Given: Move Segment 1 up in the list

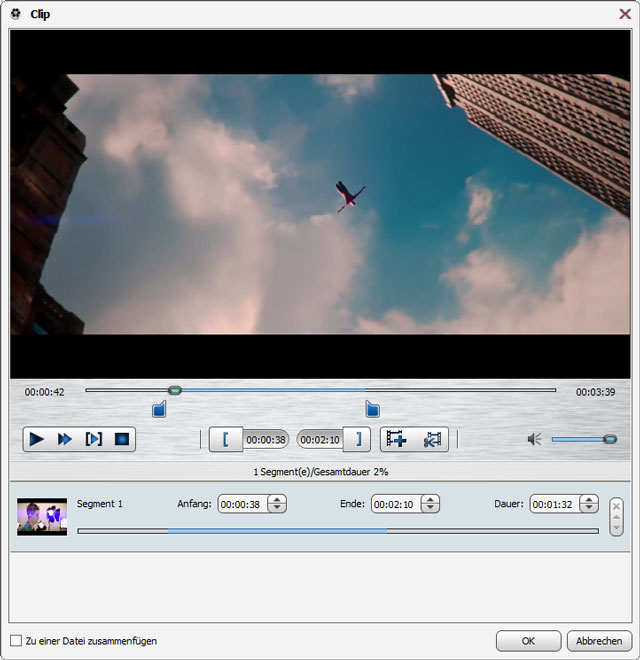Looking at the screenshot, I should [x=616, y=517].
